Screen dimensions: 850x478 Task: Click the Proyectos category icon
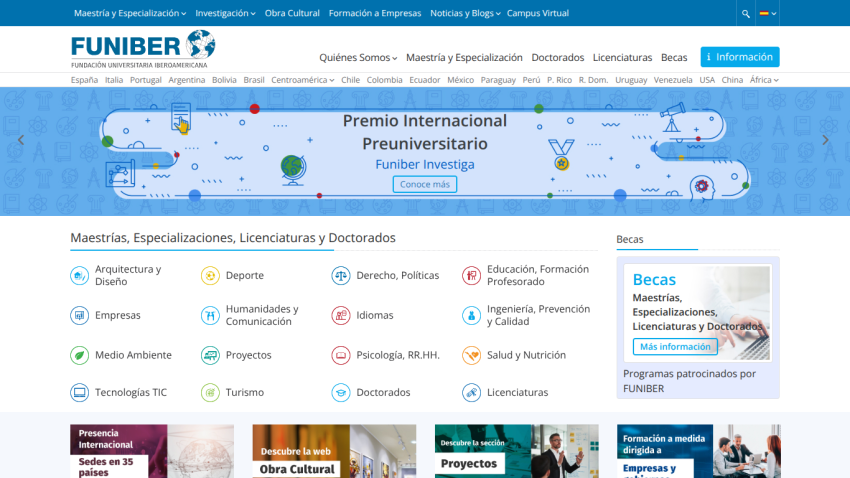pos(210,355)
